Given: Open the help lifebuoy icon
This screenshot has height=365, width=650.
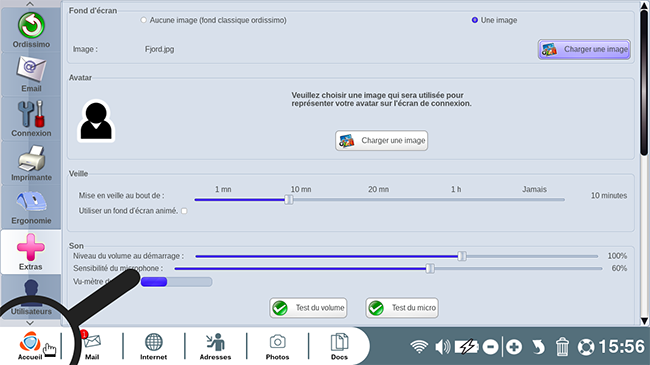Looking at the screenshot, I should (x=586, y=347).
